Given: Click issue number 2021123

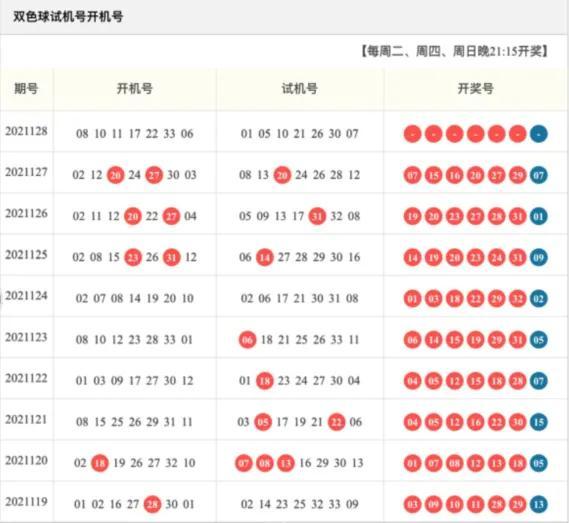Looking at the screenshot, I should [x=26, y=337].
